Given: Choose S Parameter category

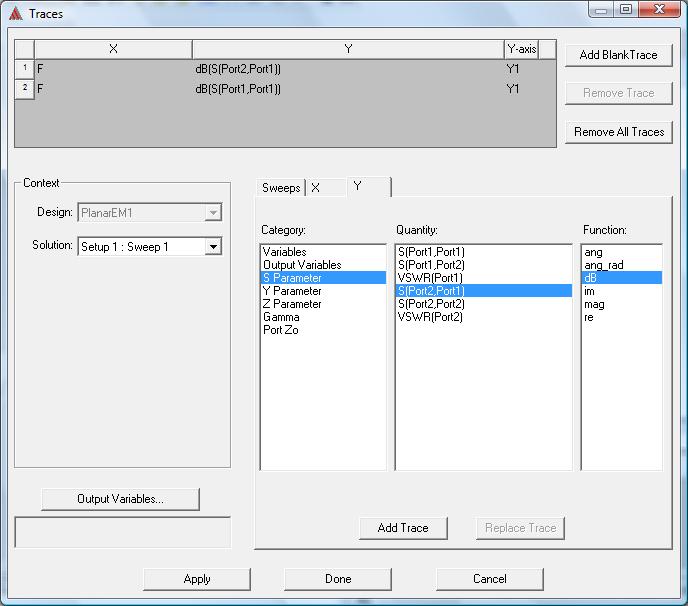Looking at the screenshot, I should point(323,278).
